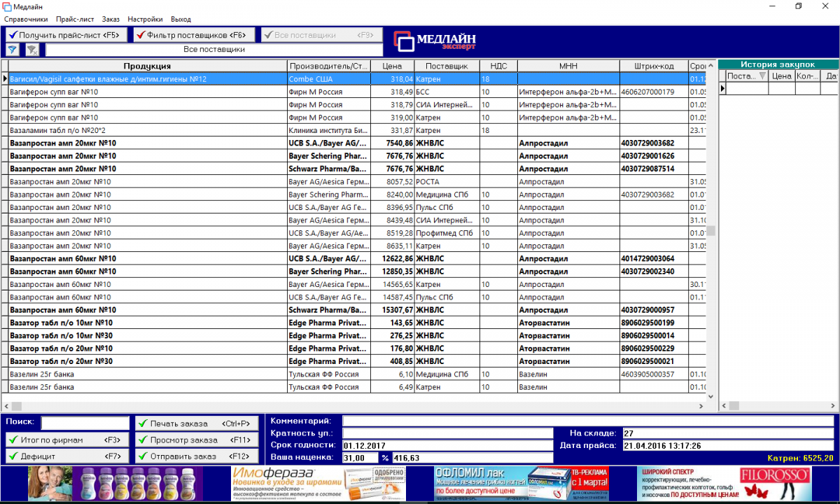Viewport: 840px width, 504px height.
Task: Click the Nutridrink bottles ad banner
Action: click(115, 484)
